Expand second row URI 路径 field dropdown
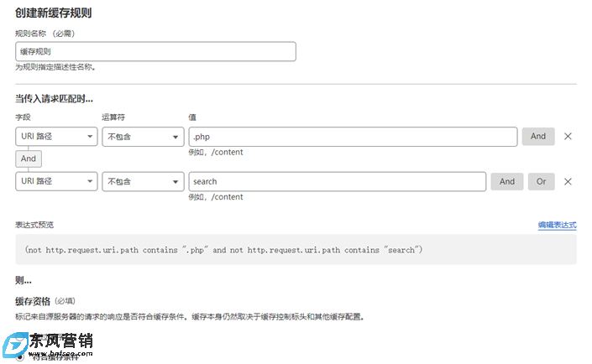This screenshot has width=592, height=364. pyautogui.click(x=56, y=182)
